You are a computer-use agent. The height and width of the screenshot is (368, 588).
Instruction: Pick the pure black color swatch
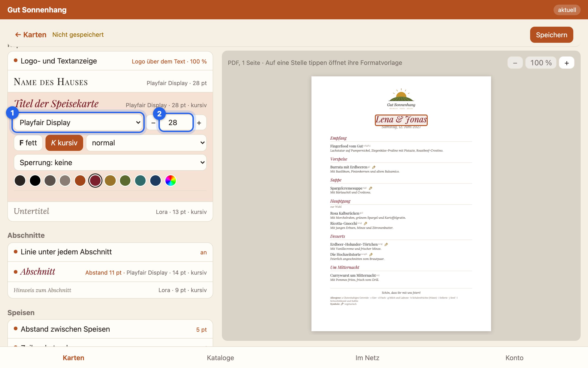(35, 181)
